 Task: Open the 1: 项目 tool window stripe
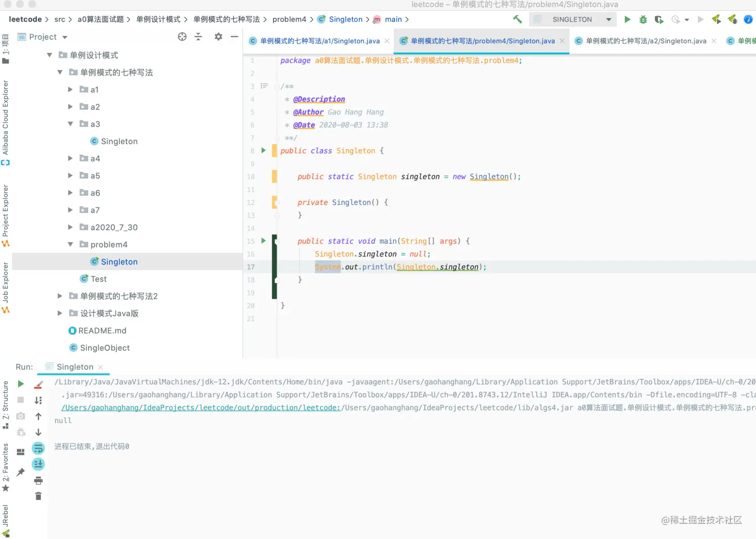tap(6, 49)
